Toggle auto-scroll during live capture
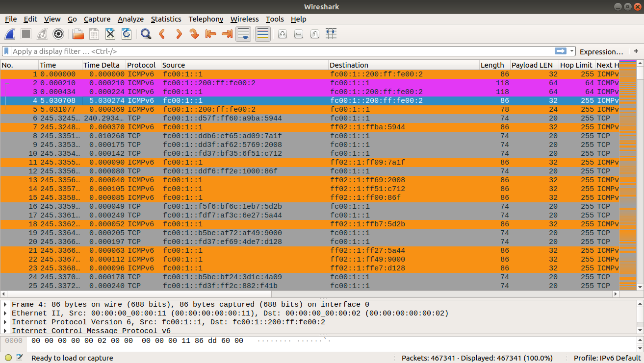 tap(244, 34)
